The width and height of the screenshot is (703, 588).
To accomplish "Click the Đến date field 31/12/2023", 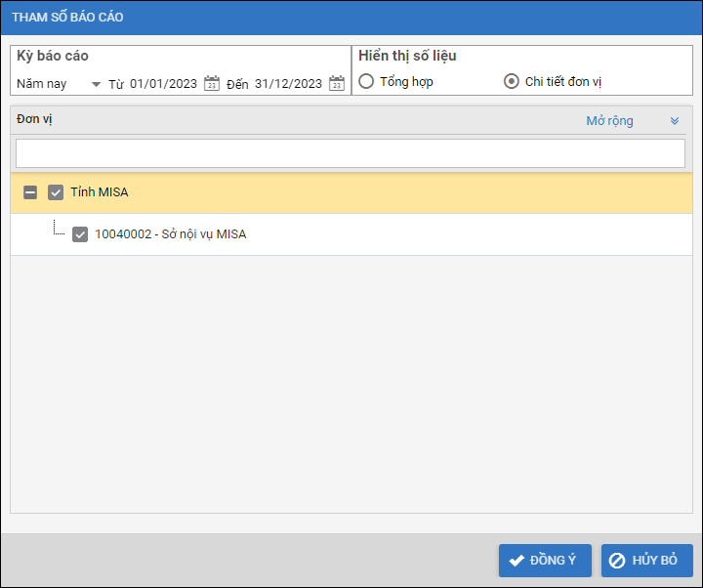I will pyautogui.click(x=288, y=84).
